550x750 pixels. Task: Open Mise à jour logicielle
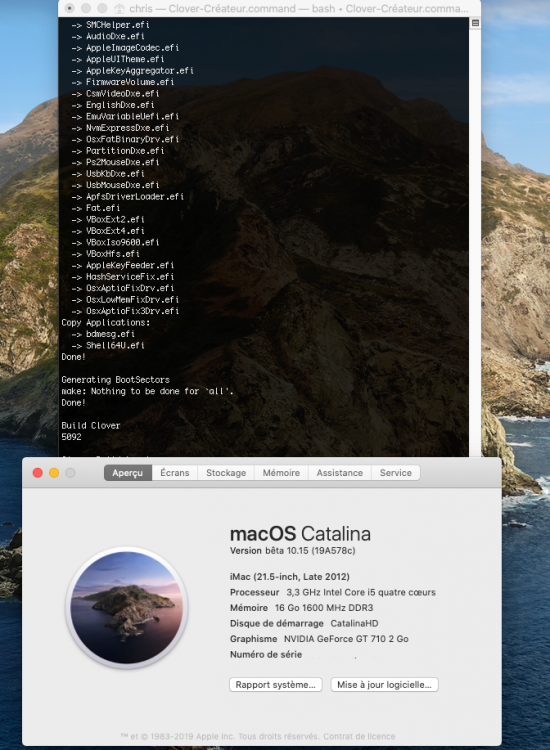coord(385,684)
